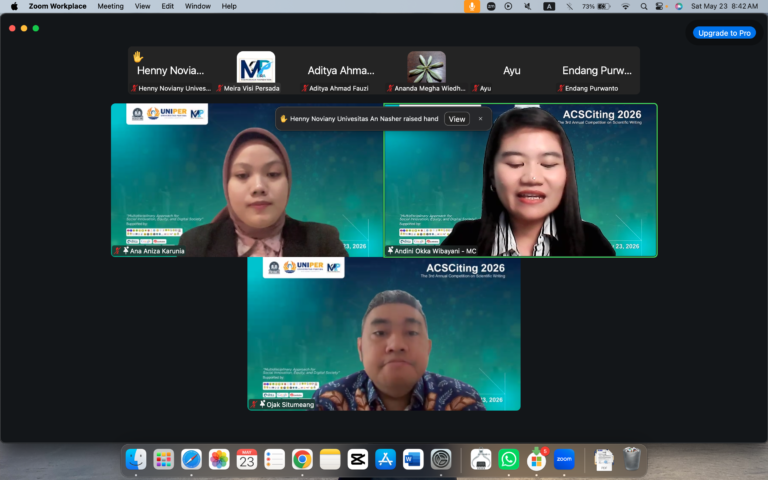Open Launchpad from the Dock
The height and width of the screenshot is (480, 768).
click(x=164, y=459)
